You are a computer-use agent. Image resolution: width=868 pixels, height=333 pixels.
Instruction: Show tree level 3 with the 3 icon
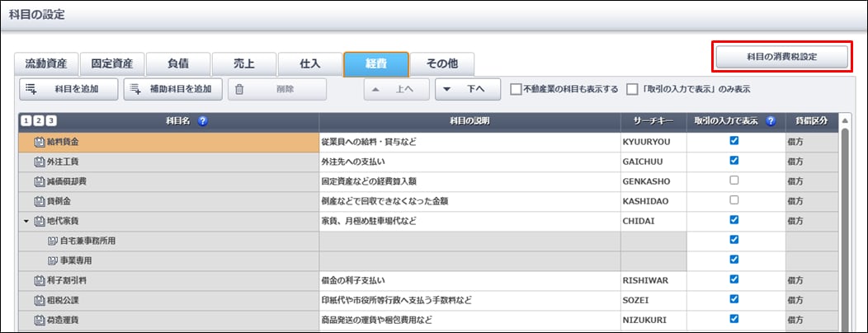(x=50, y=122)
